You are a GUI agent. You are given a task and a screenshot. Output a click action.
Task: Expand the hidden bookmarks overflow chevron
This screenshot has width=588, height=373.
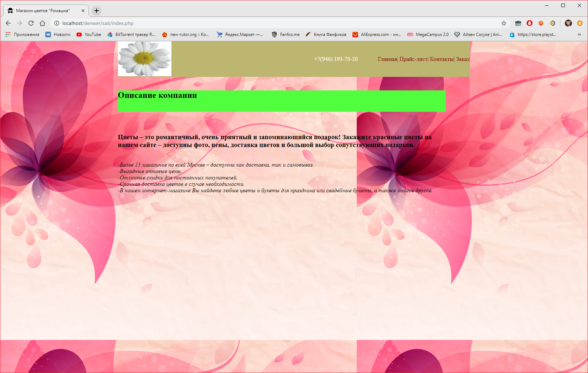click(579, 35)
